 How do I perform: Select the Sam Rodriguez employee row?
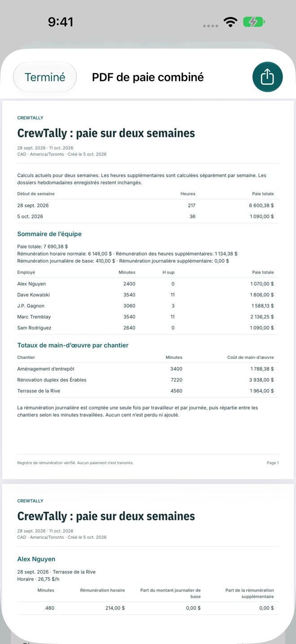coord(148,328)
